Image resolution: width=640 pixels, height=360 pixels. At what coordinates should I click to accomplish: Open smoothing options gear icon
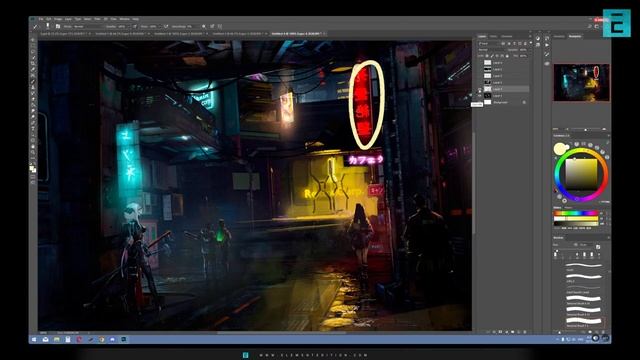point(204,26)
